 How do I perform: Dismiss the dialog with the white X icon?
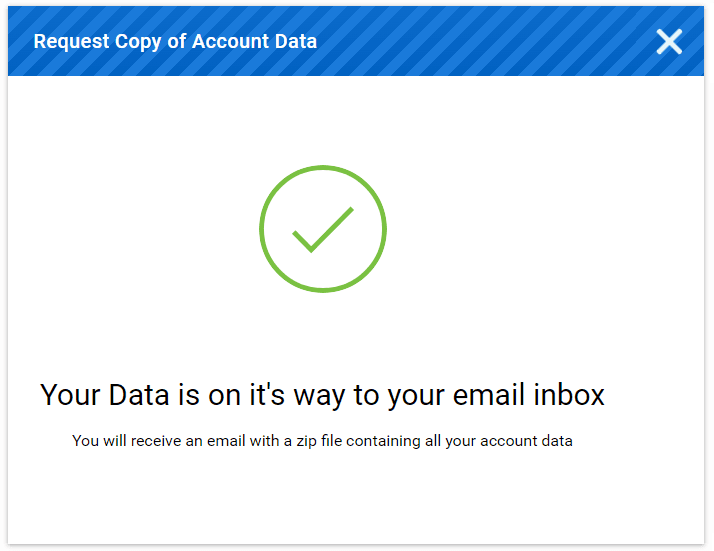click(x=669, y=41)
